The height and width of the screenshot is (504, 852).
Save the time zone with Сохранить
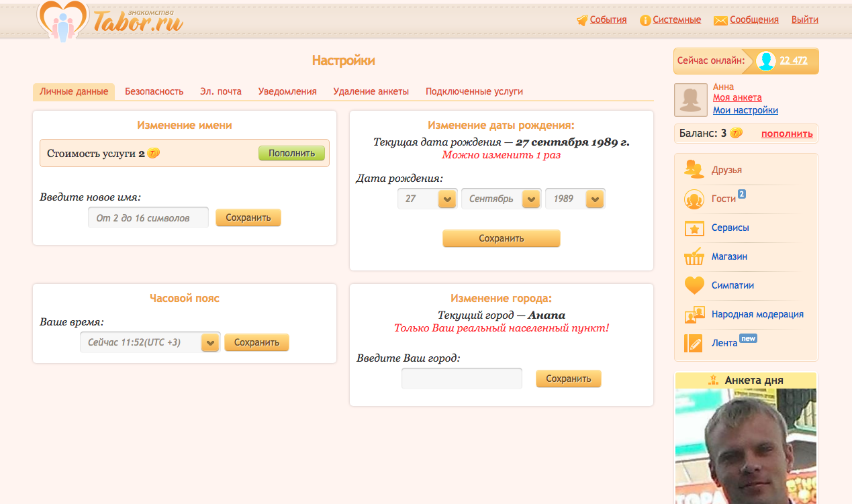(256, 342)
